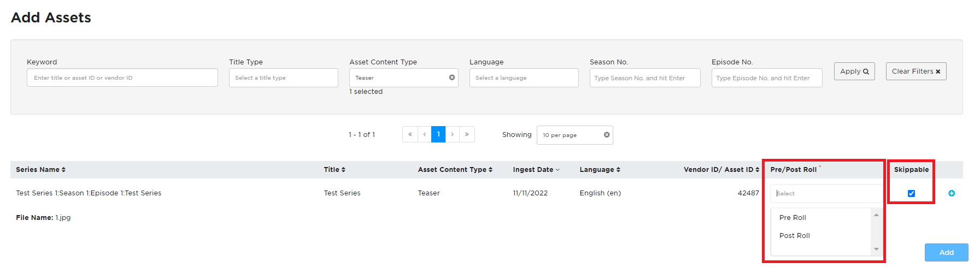The image size is (980, 268).
Task: Click the Clear Filters button
Action: click(x=916, y=71)
